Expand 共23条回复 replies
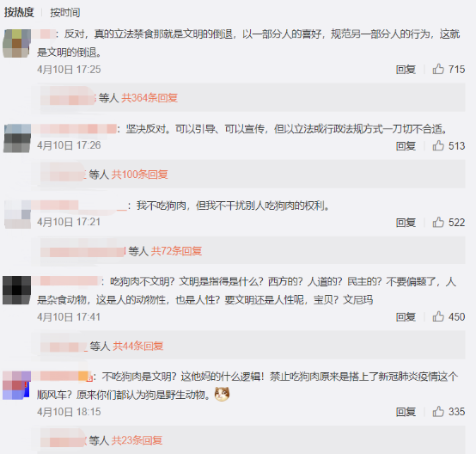The width and height of the screenshot is (476, 454). 137,440
